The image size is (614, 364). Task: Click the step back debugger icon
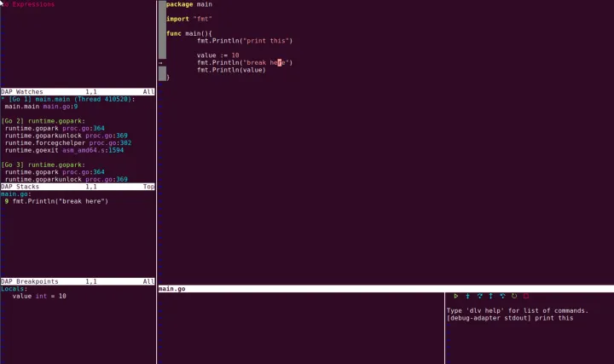tap(502, 297)
